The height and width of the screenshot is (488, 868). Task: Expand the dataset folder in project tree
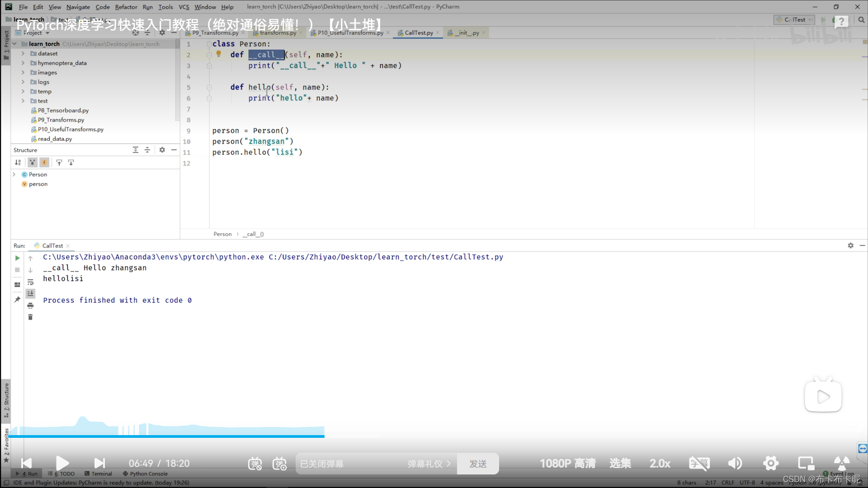tap(23, 53)
